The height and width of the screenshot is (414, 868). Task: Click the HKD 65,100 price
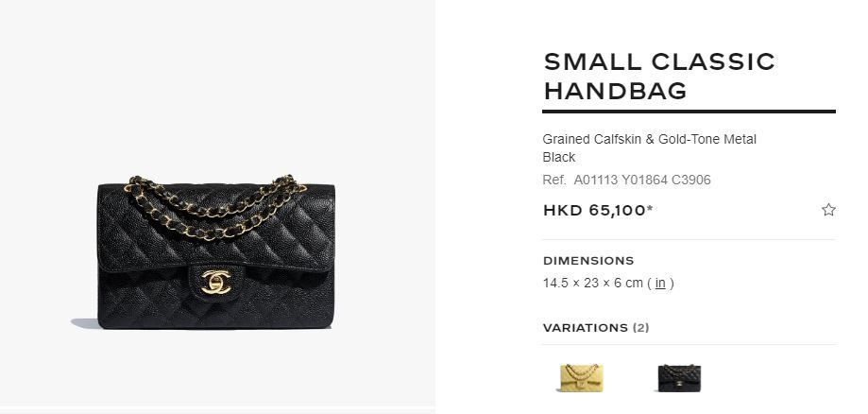[x=594, y=211]
